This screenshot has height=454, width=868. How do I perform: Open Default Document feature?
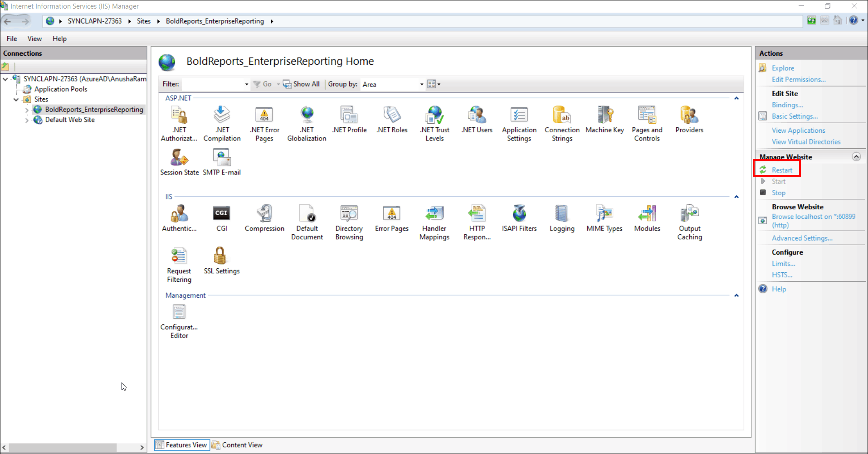pyautogui.click(x=307, y=222)
